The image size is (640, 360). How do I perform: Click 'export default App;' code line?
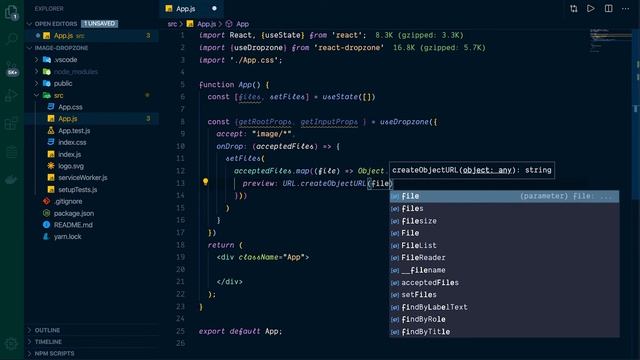(x=240, y=331)
